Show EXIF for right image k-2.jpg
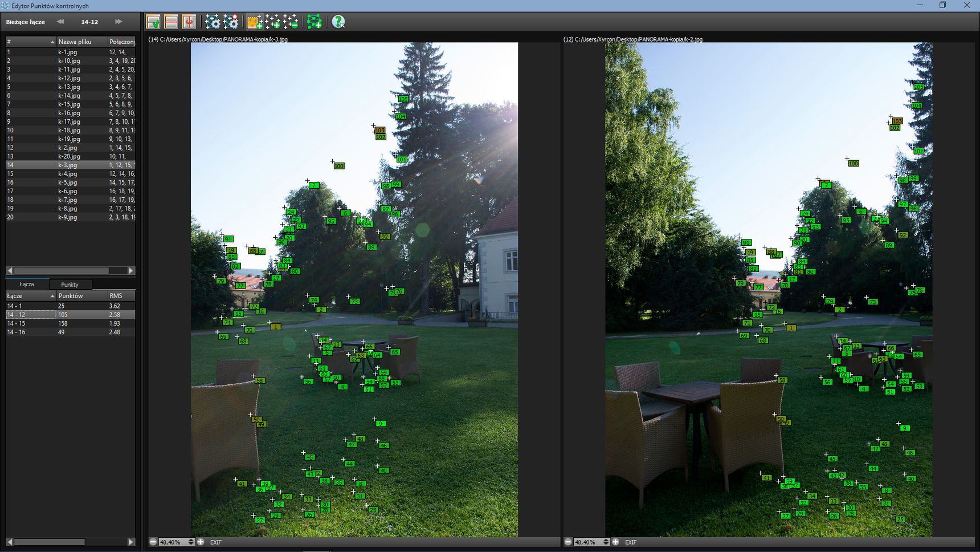Image resolution: width=980 pixels, height=552 pixels. 631,542
